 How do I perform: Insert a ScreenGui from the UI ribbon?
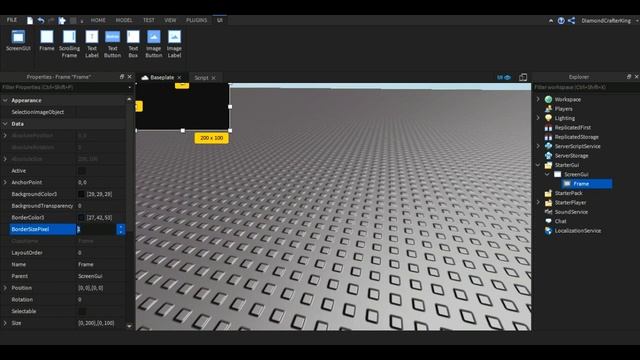click(x=18, y=41)
